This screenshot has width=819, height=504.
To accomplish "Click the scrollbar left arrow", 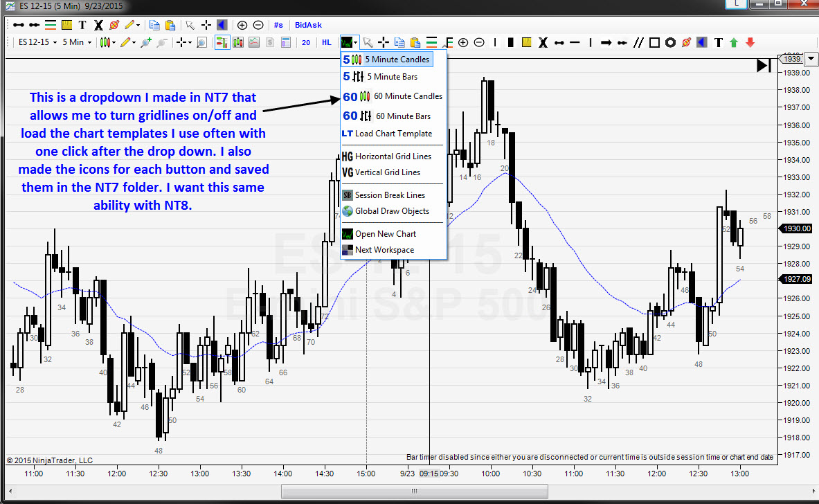I will (10, 491).
